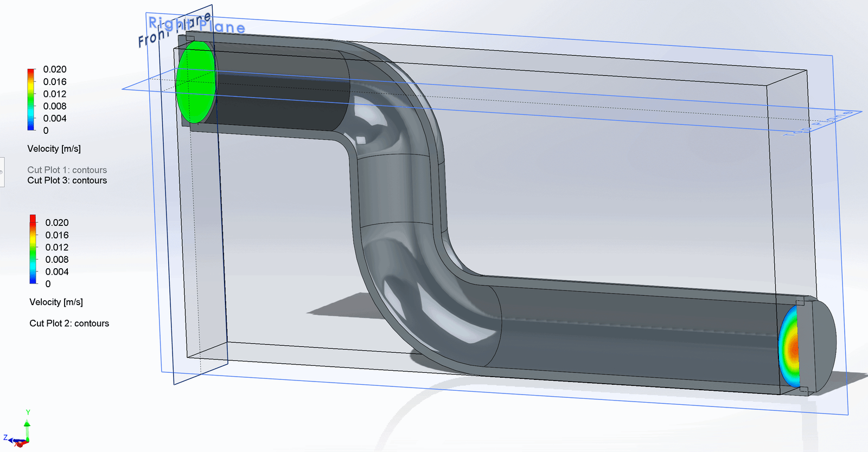Image resolution: width=868 pixels, height=452 pixels.
Task: Click the 0 minimum value in lower legend
Action: tap(48, 284)
